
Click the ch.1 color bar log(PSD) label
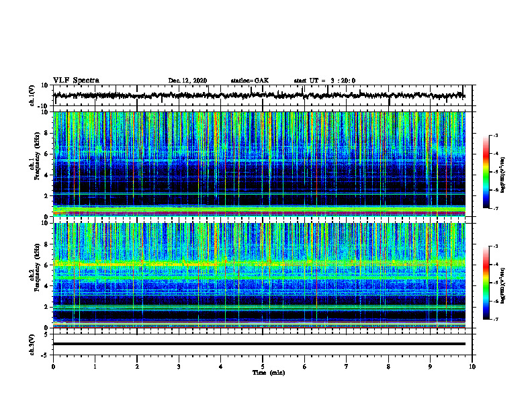[x=503, y=175]
